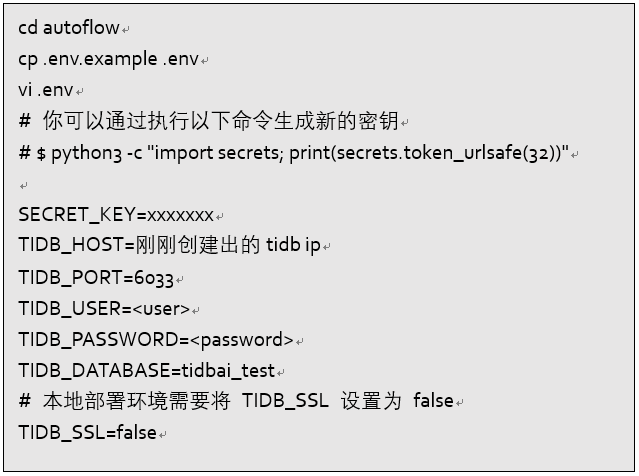Click the "<user>" placeholder value
This screenshot has height=476, width=639.
pos(163,309)
